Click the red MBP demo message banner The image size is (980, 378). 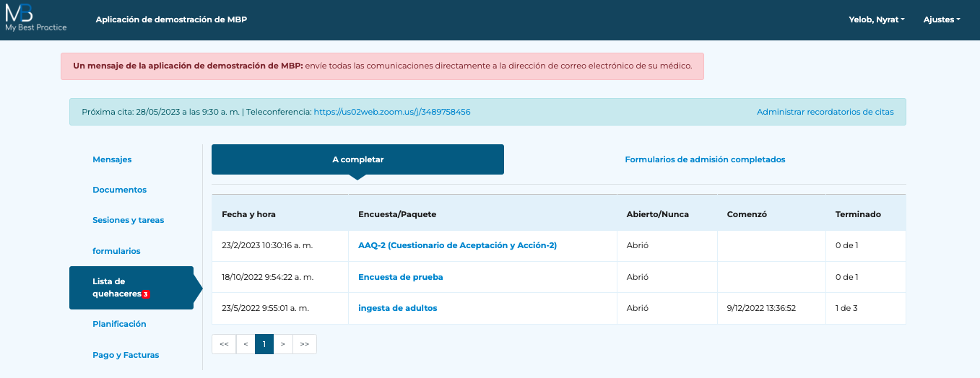[x=382, y=66]
